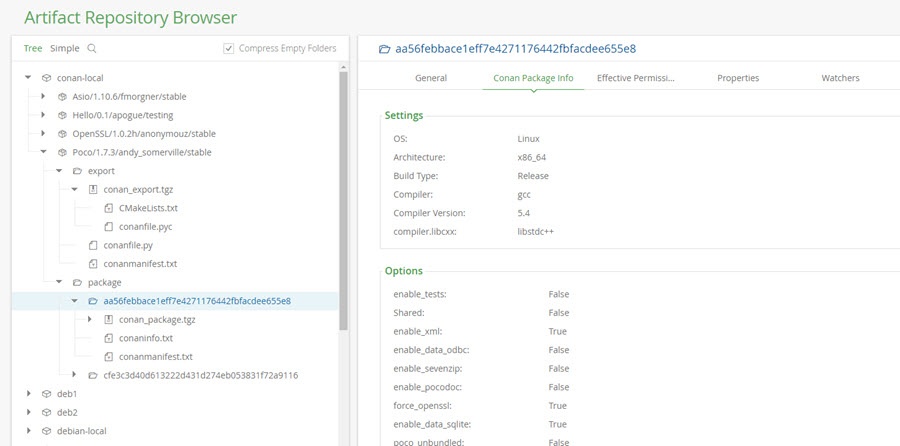900x446 pixels.
Task: Toggle the Compress Empty Folders checkbox
Action: pyautogui.click(x=229, y=48)
